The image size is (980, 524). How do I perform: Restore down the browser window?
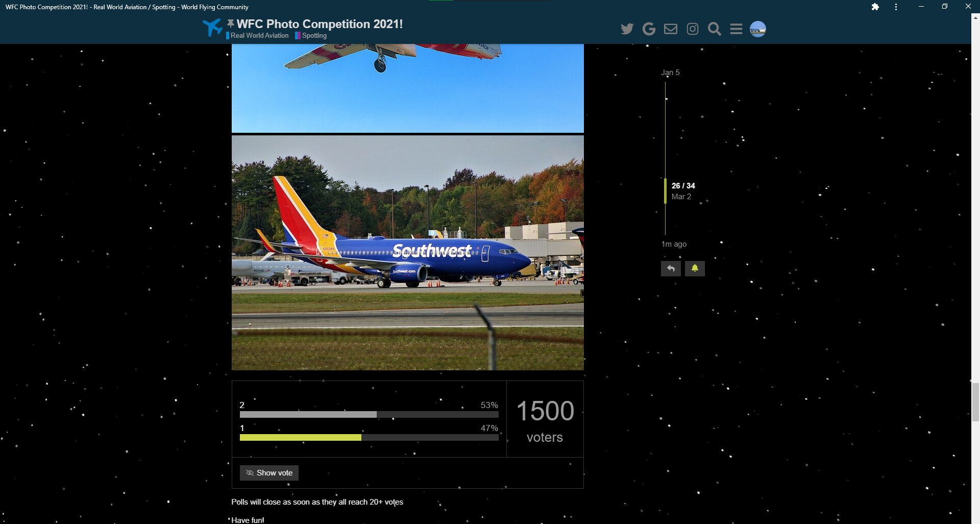(x=944, y=7)
